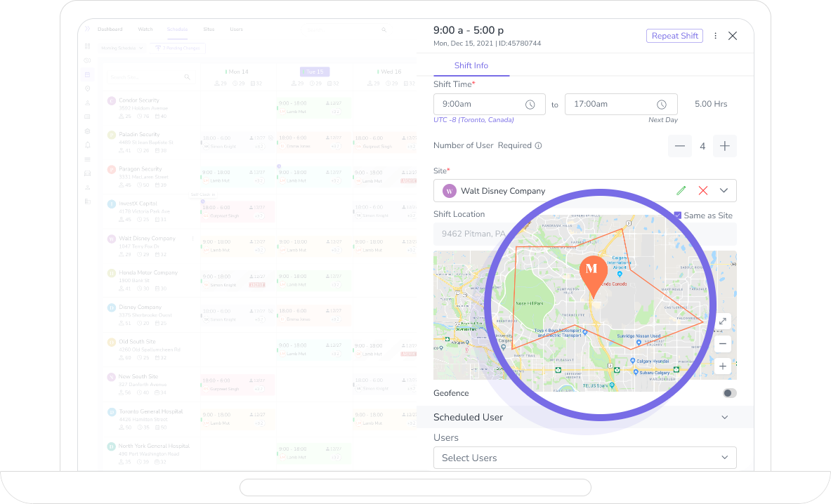
Task: Select the Wed 16 day header
Action: coord(390,72)
